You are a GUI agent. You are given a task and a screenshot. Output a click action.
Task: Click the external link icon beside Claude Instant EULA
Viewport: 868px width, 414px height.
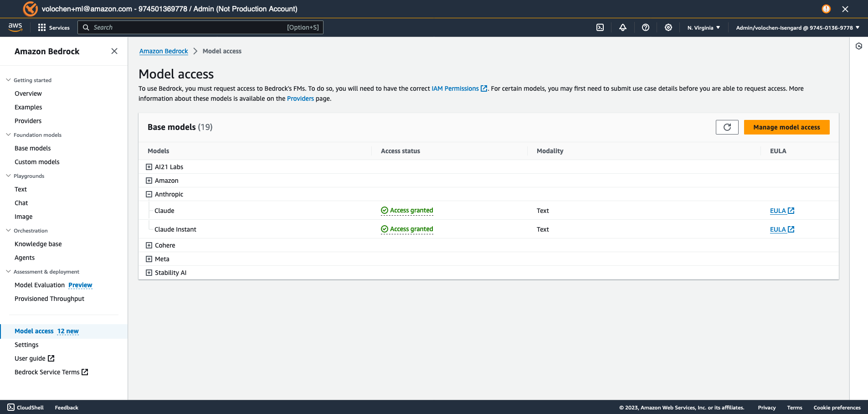pyautogui.click(x=791, y=229)
